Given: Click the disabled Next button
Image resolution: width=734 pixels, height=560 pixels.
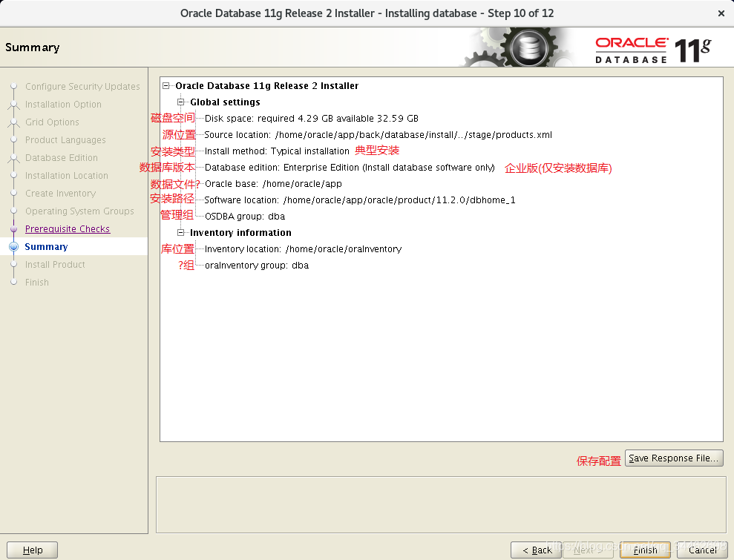Looking at the screenshot, I should coord(588,550).
